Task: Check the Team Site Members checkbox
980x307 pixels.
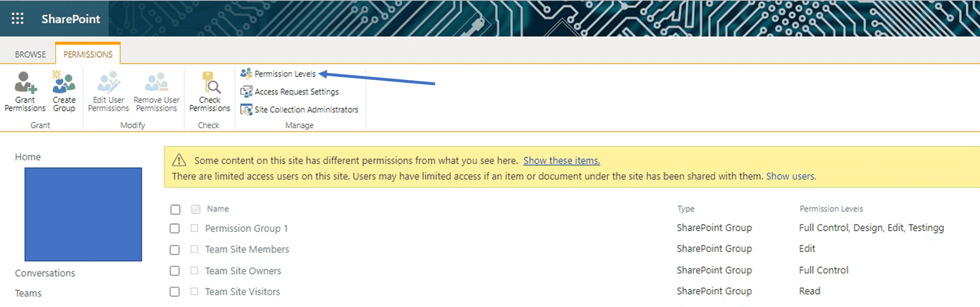Action: (x=175, y=250)
